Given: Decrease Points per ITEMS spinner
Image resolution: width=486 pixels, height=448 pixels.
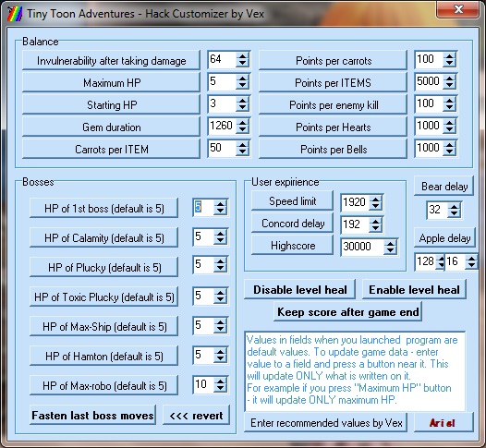Looking at the screenshot, I should tap(449, 86).
